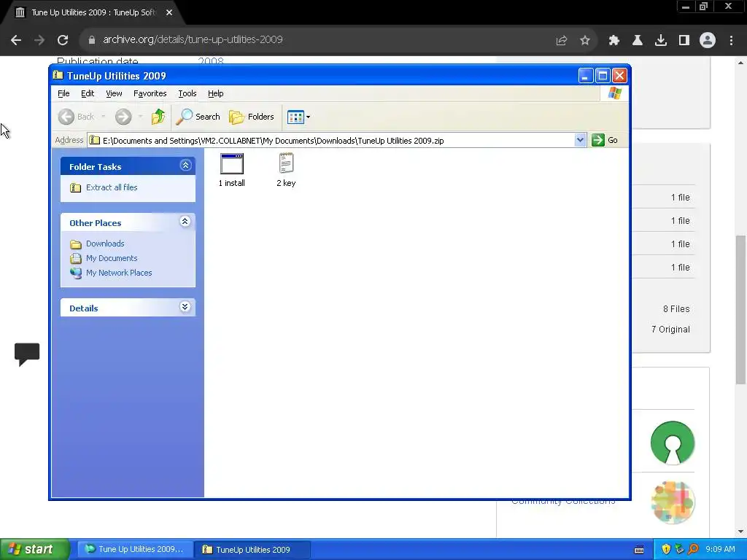Collapse the Other Places panel
The image size is (747, 560).
click(185, 222)
